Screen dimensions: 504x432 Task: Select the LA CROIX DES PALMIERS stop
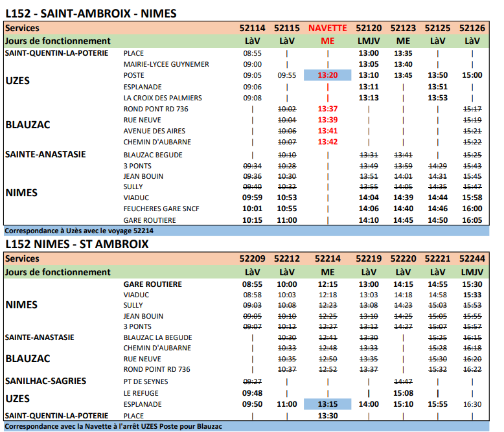click(x=163, y=98)
